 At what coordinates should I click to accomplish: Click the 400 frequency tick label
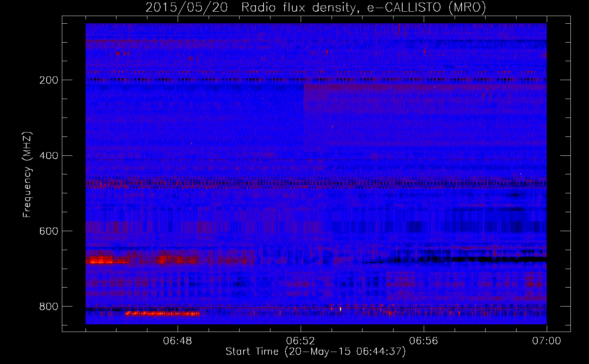[x=48, y=156]
